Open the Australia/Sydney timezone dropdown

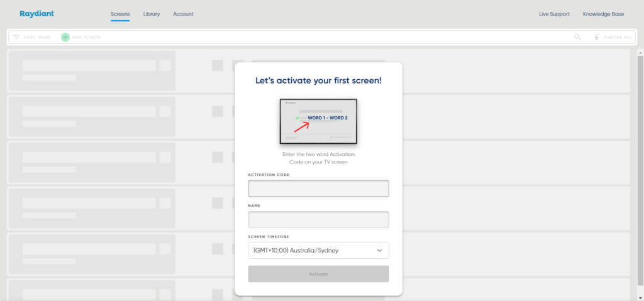(x=318, y=251)
